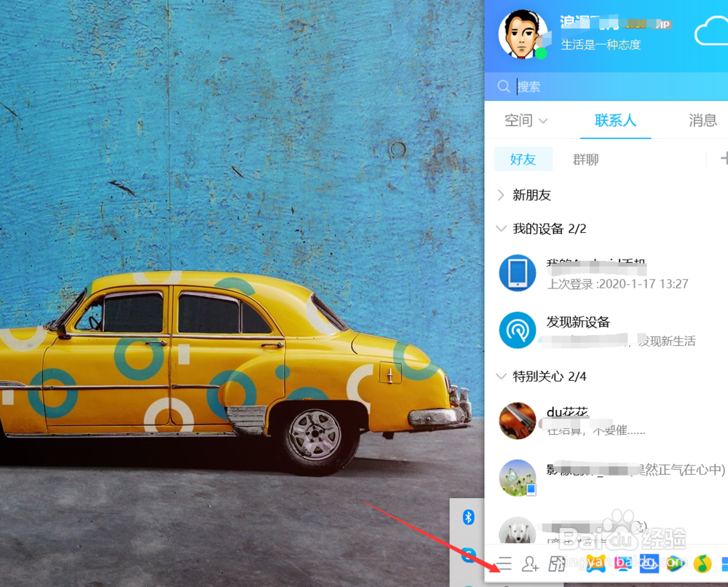Open the application manager icon

click(x=555, y=564)
